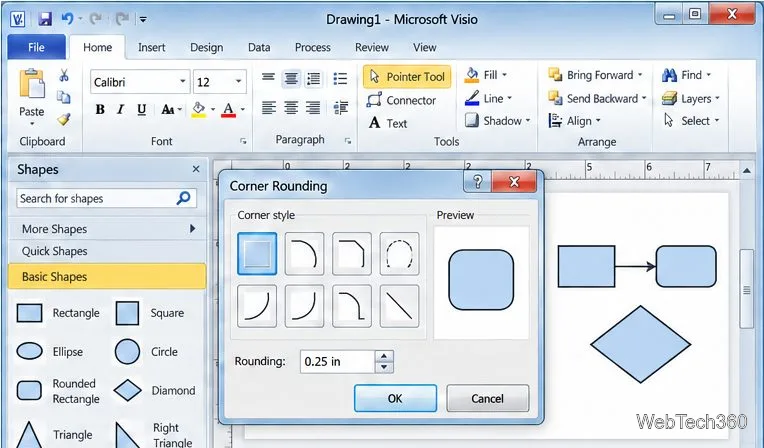The width and height of the screenshot is (764, 448).
Task: Select the Rounded Rectangle shape
Action: 57,391
